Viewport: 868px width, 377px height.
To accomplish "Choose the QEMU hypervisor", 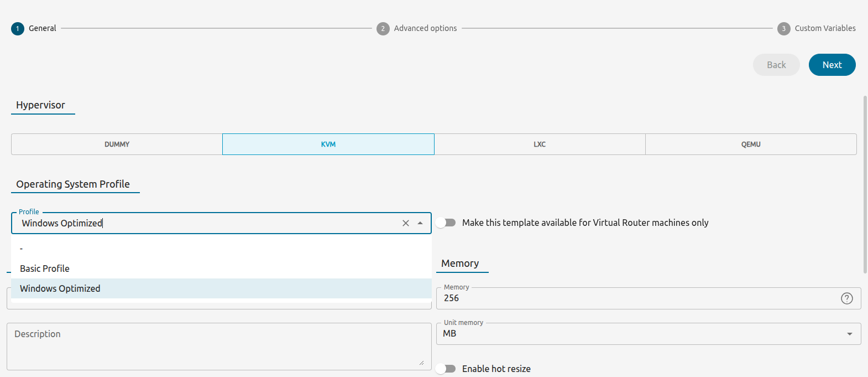I will click(x=750, y=144).
